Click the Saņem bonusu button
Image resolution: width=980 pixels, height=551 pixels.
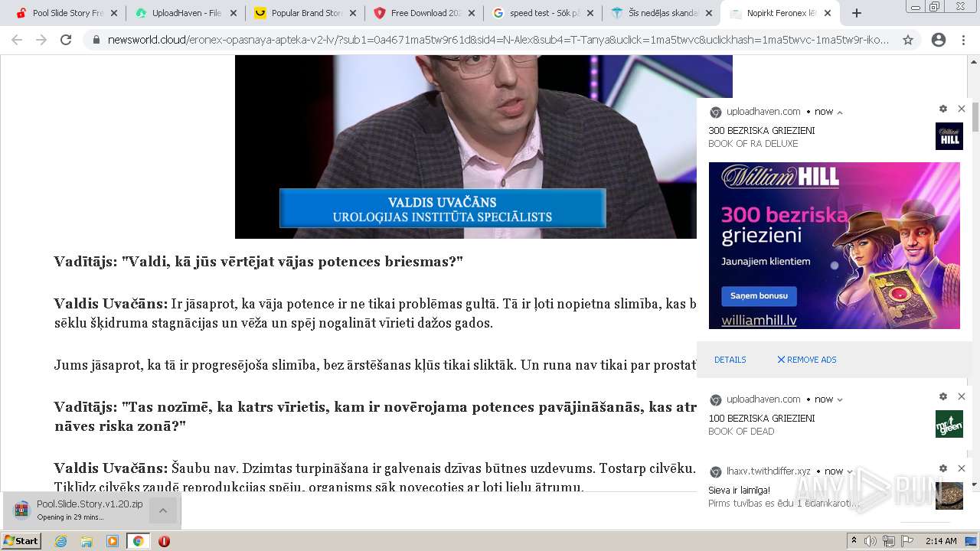759,296
